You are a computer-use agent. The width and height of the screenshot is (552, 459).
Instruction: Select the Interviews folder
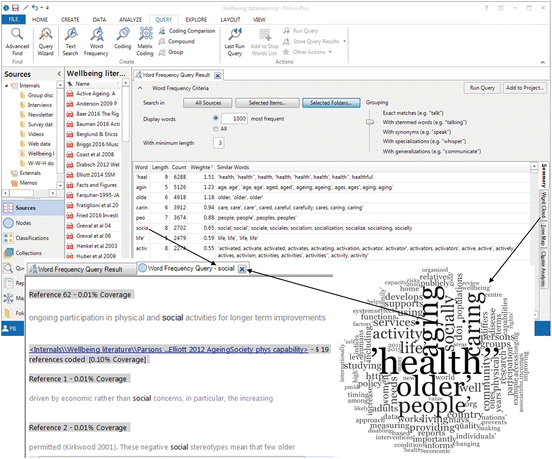pyautogui.click(x=36, y=105)
